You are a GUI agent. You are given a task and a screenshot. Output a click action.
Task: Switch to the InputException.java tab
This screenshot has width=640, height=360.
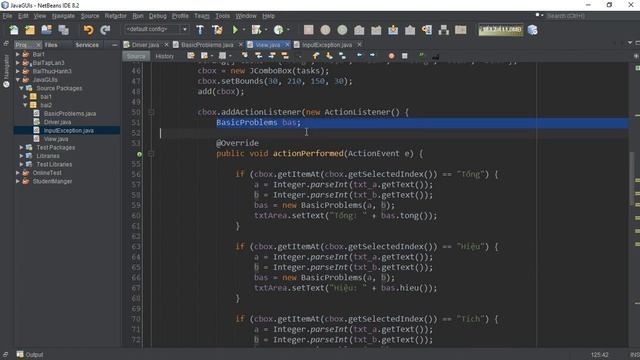tap(327, 44)
